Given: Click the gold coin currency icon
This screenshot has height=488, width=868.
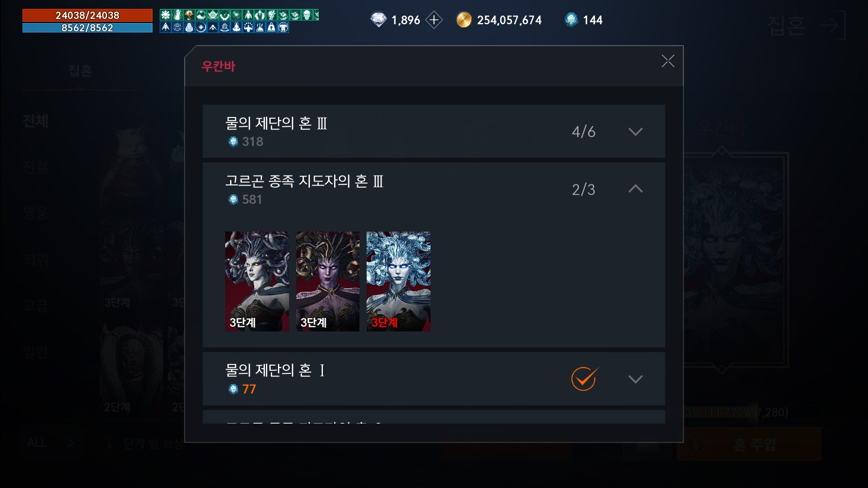Looking at the screenshot, I should (x=464, y=20).
